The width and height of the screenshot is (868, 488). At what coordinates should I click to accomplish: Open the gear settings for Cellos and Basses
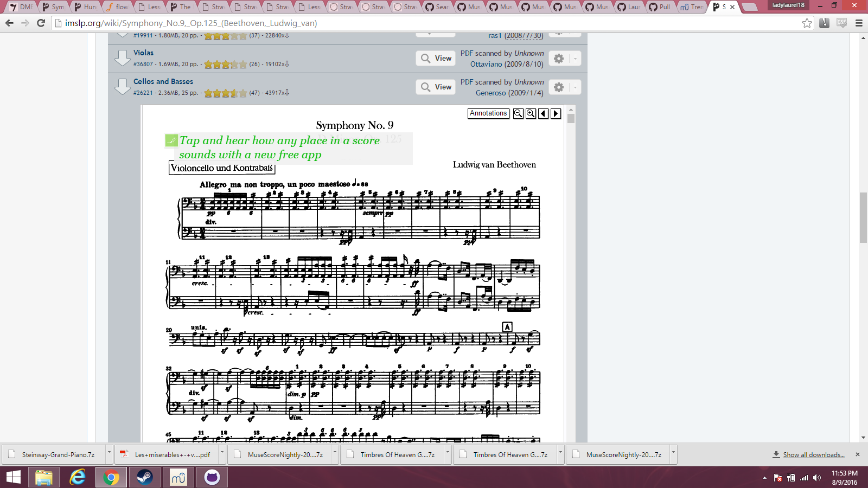click(x=559, y=87)
